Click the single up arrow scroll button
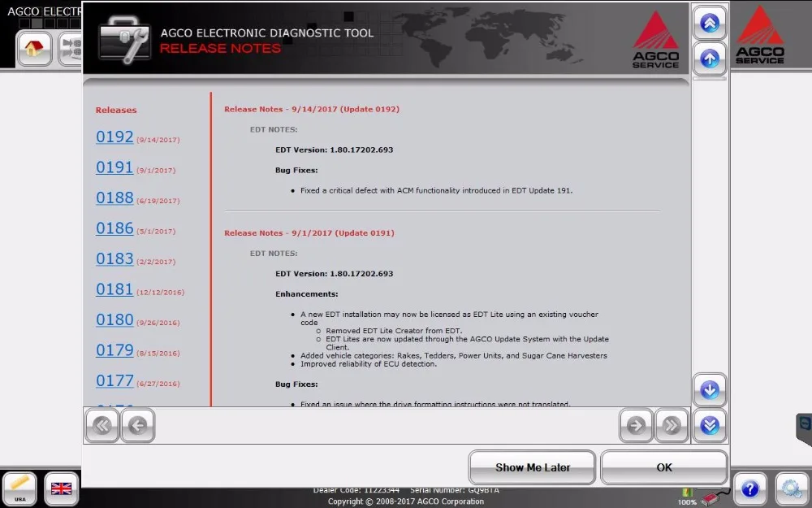This screenshot has width=812, height=508. click(x=710, y=58)
